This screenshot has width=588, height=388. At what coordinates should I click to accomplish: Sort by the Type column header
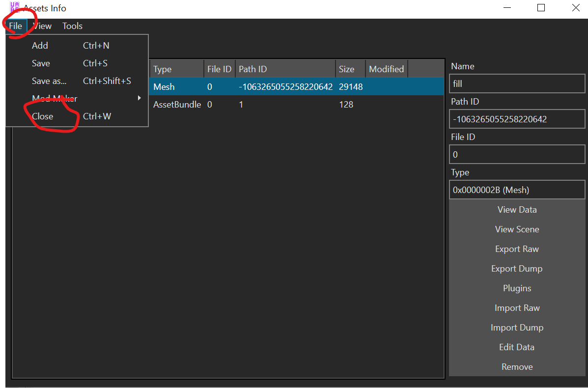[177, 69]
